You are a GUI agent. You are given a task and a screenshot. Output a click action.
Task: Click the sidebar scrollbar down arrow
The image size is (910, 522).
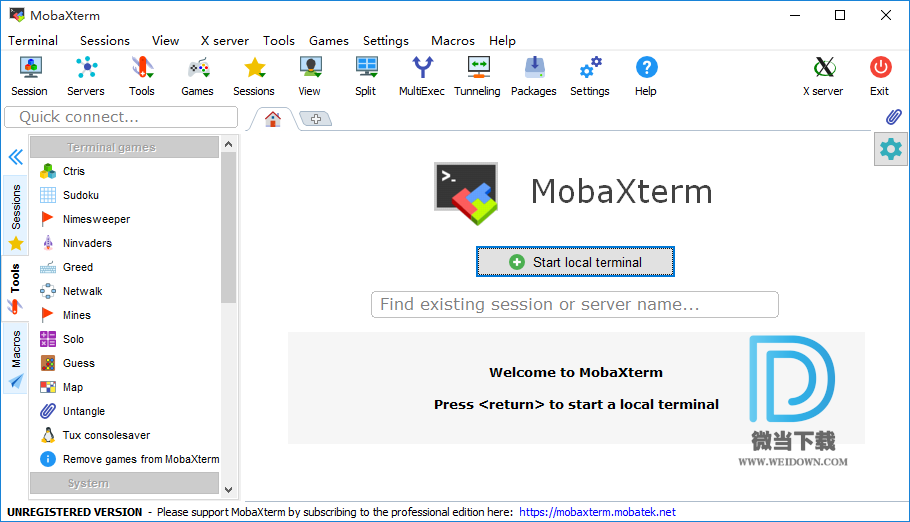(229, 489)
